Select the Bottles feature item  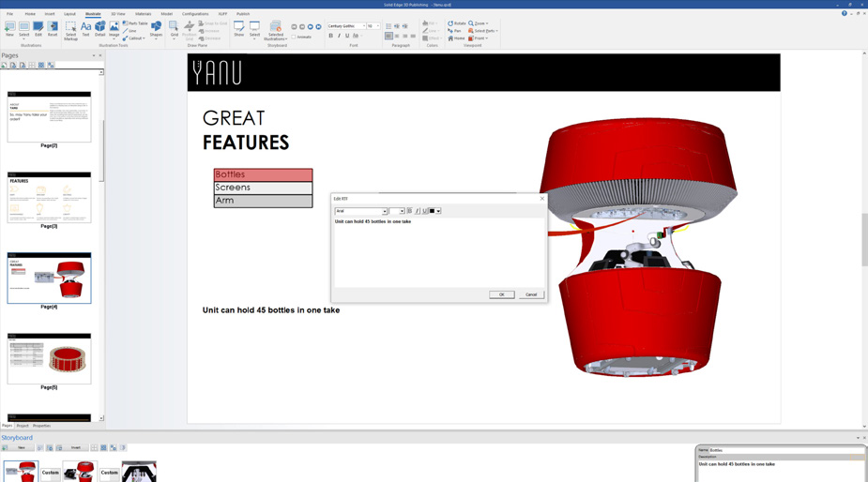263,174
